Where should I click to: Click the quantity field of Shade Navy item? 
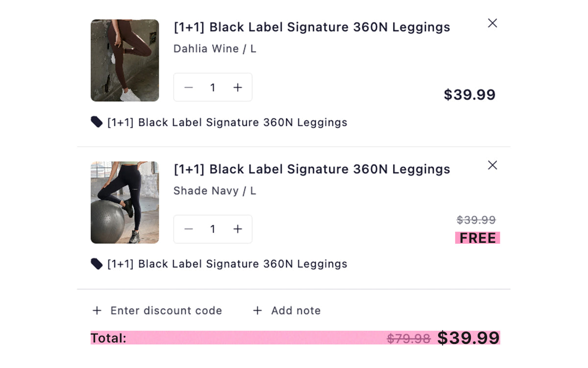tap(213, 229)
